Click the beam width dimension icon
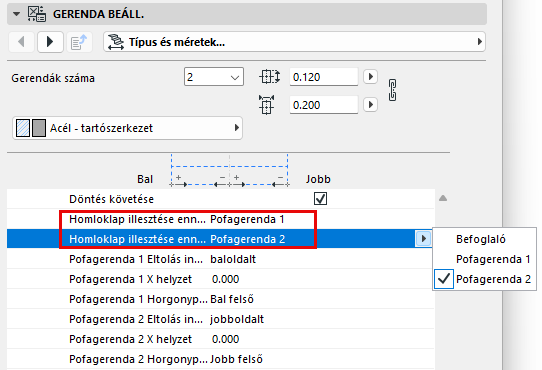This screenshot has height=370, width=542. [x=269, y=77]
